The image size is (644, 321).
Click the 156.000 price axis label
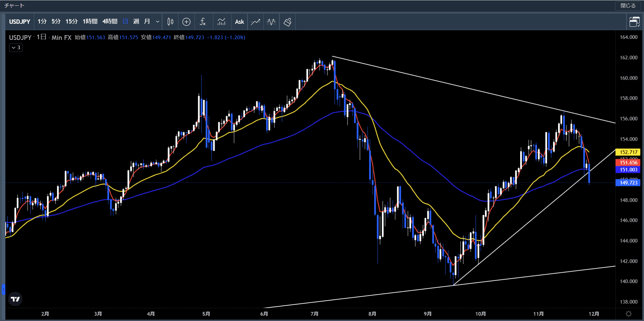[x=629, y=119]
